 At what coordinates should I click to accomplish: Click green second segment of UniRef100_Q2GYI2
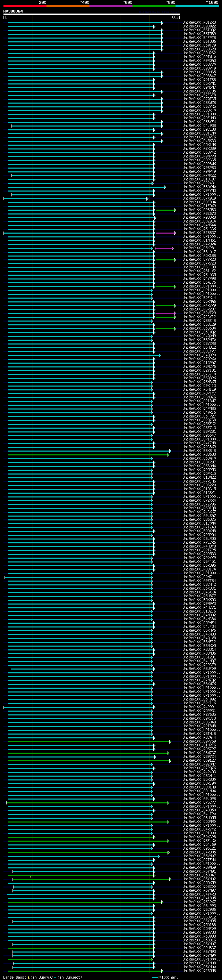click(166, 317)
